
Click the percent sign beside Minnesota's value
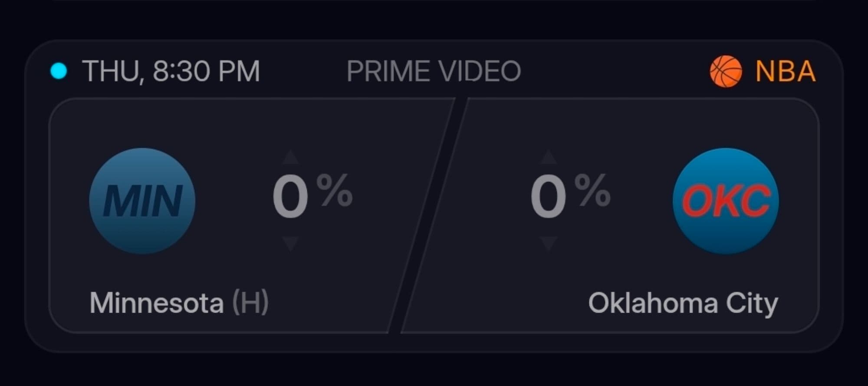point(335,190)
